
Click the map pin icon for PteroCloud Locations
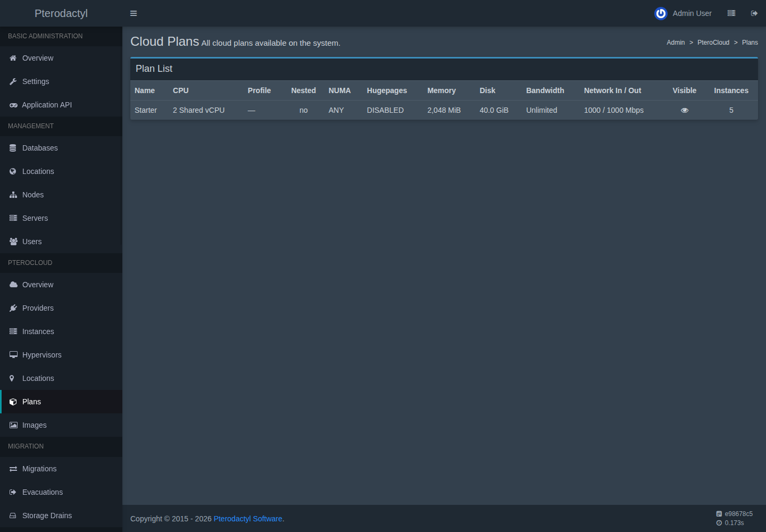12,378
